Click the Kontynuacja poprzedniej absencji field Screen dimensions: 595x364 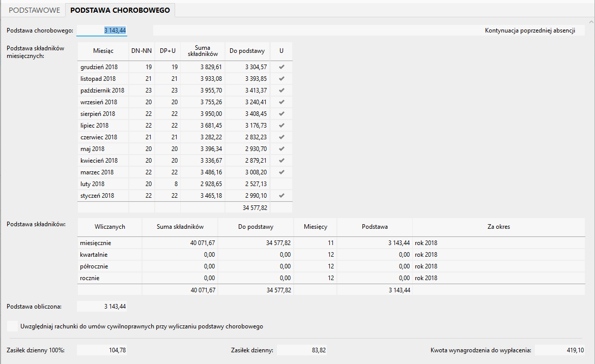coord(365,31)
